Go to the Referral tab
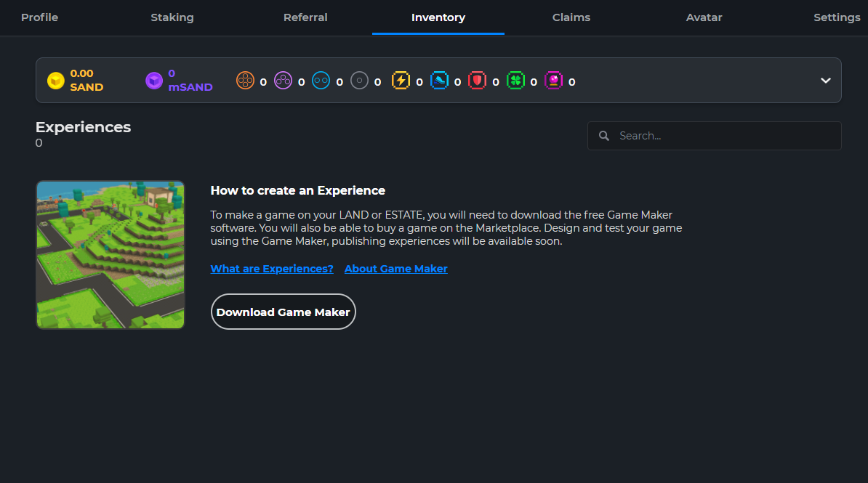868x483 pixels. coord(305,17)
